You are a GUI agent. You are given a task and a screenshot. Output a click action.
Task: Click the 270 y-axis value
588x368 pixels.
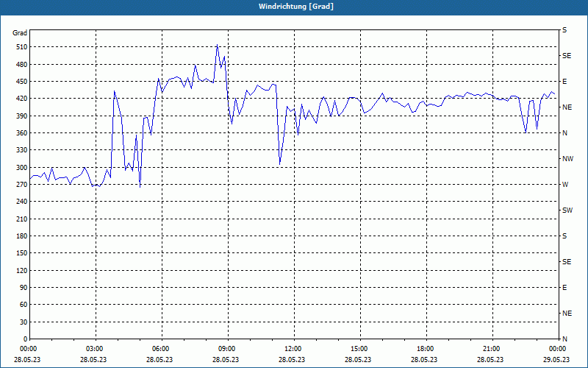[21, 185]
